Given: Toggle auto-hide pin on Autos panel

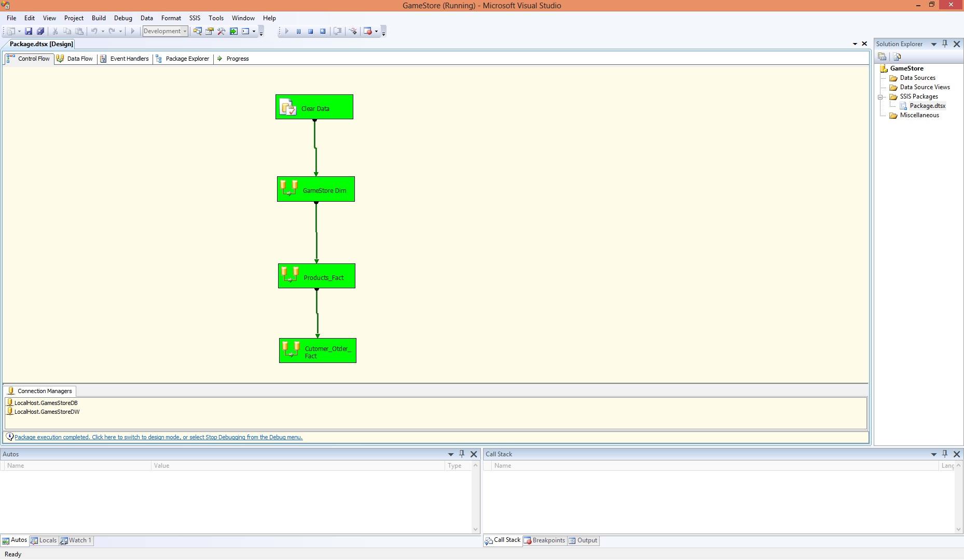Looking at the screenshot, I should click(x=462, y=454).
